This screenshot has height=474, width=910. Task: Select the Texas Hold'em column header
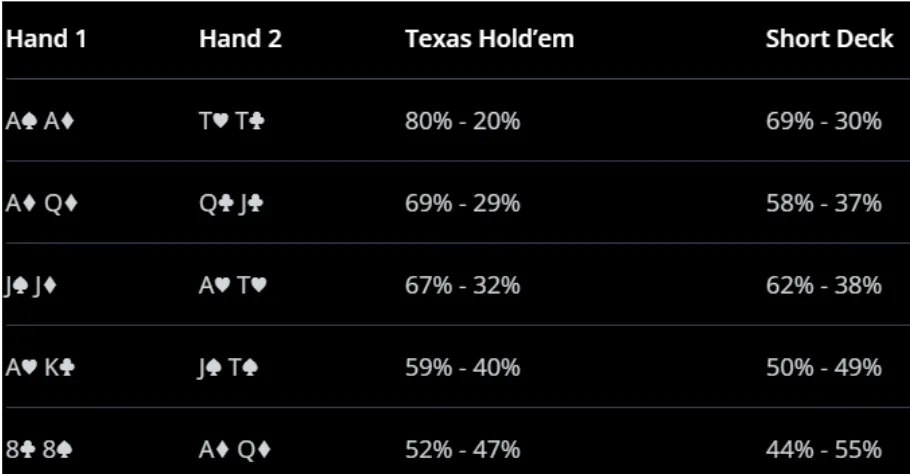click(x=489, y=39)
